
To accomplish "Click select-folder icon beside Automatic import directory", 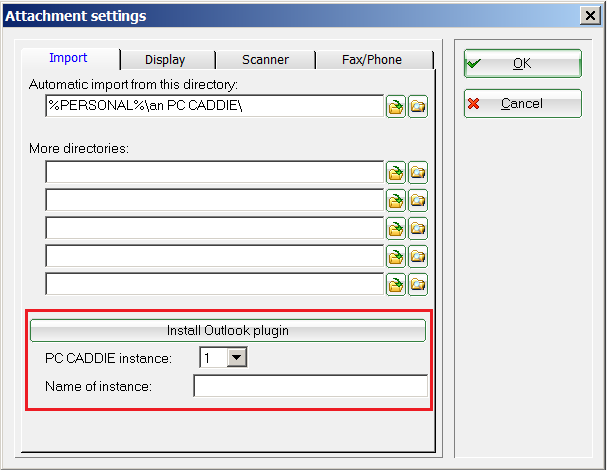I will (396, 106).
